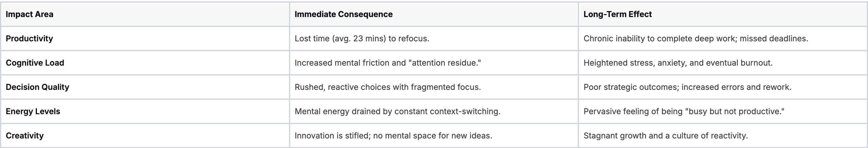Click the quoted phrase "attention residue"
This screenshot has width=868, height=148.
point(444,63)
